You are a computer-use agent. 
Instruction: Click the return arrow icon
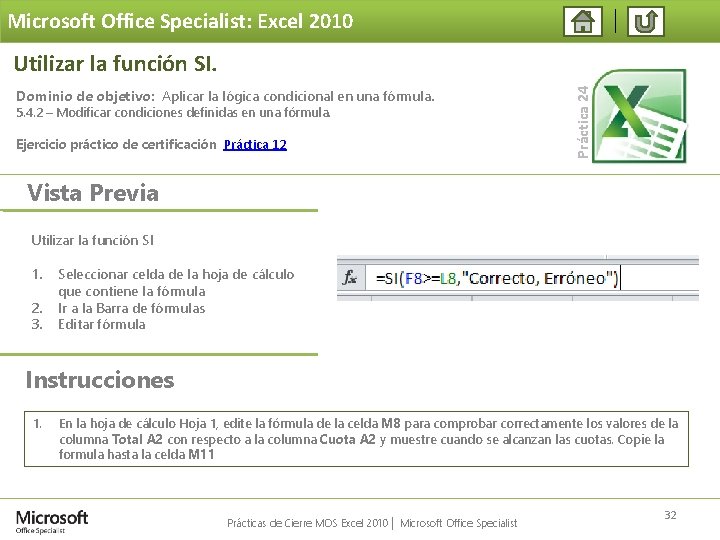click(646, 21)
